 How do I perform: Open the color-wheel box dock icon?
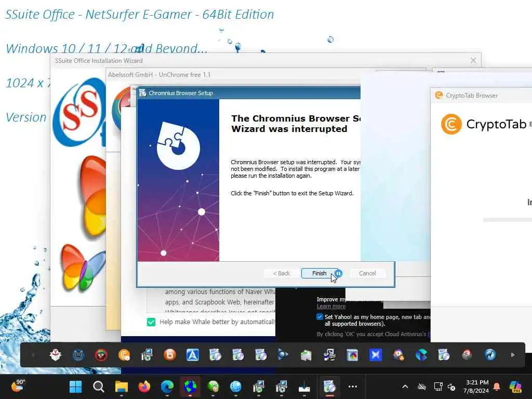pyautogui.click(x=353, y=355)
